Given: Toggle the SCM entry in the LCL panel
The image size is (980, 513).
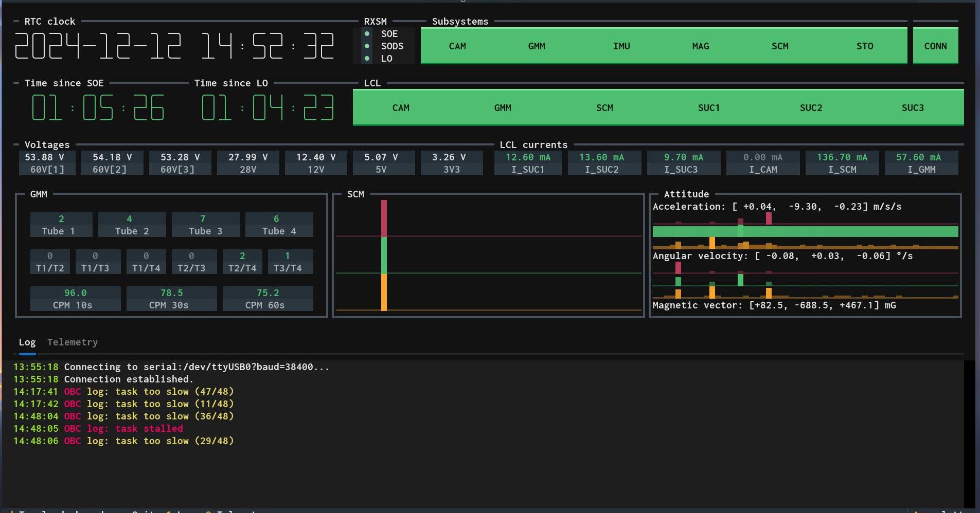Looking at the screenshot, I should tap(604, 108).
